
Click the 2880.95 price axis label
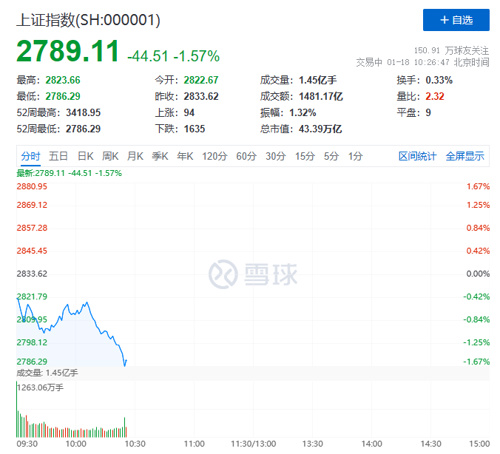(32, 186)
